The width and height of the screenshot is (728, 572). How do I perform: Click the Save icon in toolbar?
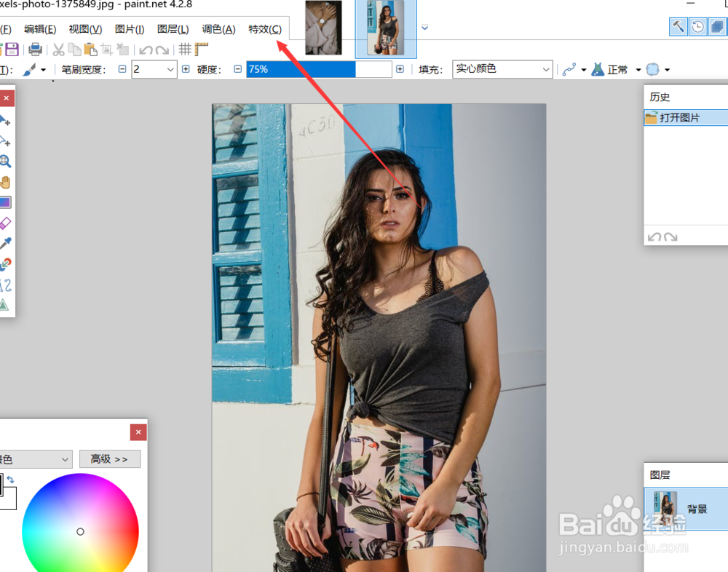click(12, 49)
